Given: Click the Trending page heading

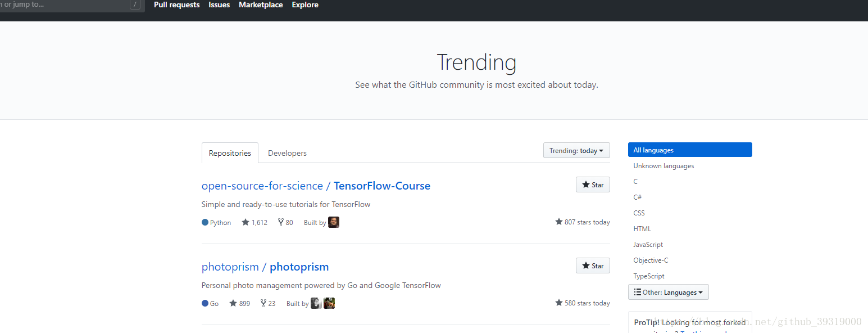Looking at the screenshot, I should pos(476,62).
